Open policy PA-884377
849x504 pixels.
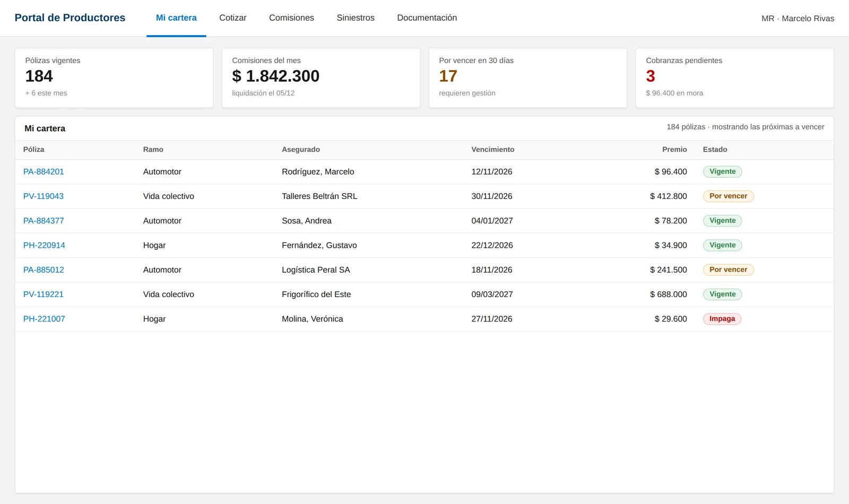[44, 221]
